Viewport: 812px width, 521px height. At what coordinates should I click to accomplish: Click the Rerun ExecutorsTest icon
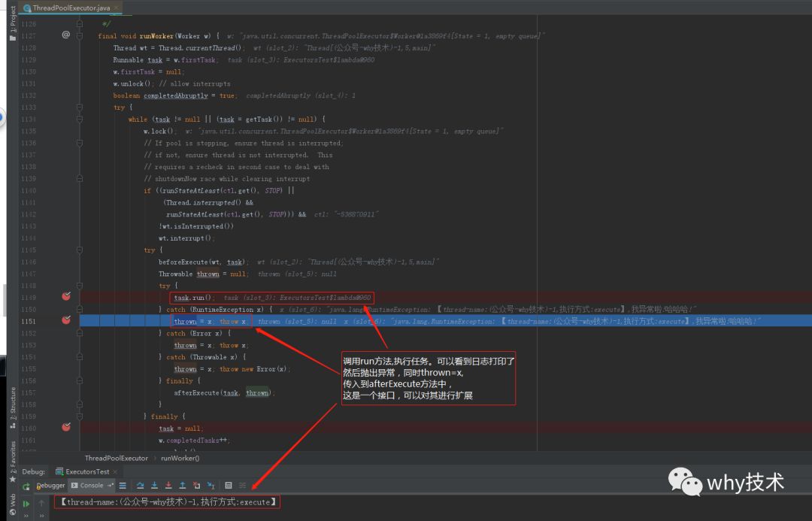pos(26,486)
